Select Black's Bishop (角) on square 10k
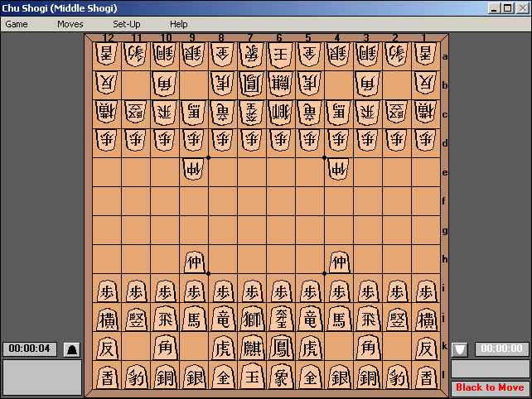Screen dimensions: 532x399 click(x=165, y=349)
